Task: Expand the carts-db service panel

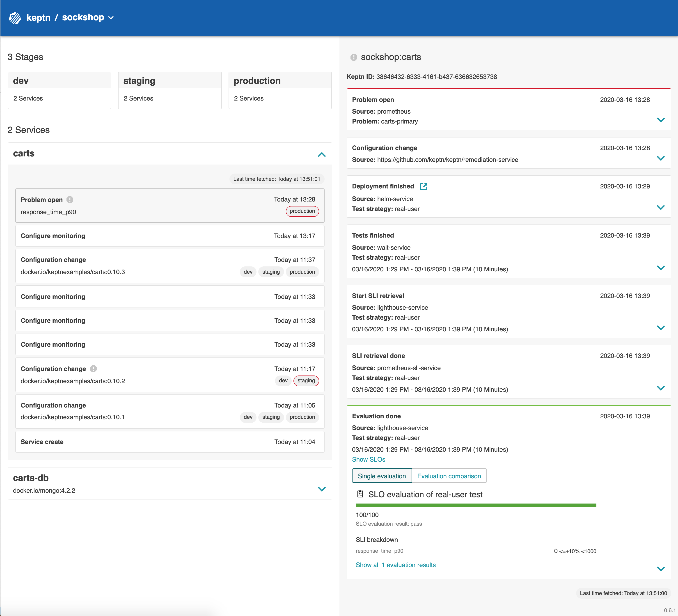Action: point(322,489)
